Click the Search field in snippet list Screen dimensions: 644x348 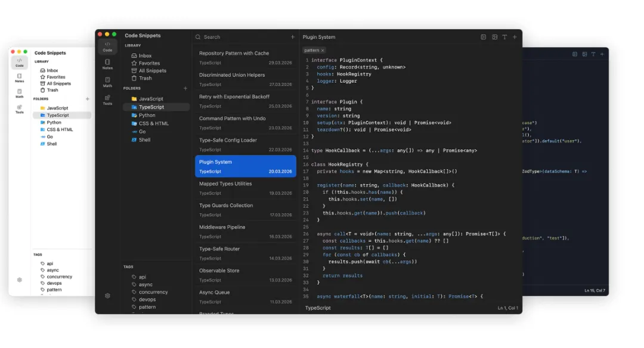pyautogui.click(x=242, y=37)
